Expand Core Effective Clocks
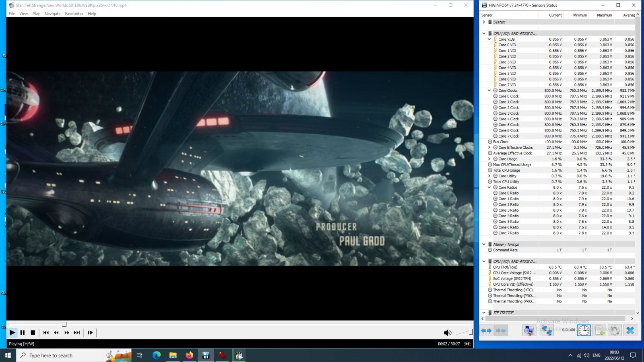 [489, 148]
